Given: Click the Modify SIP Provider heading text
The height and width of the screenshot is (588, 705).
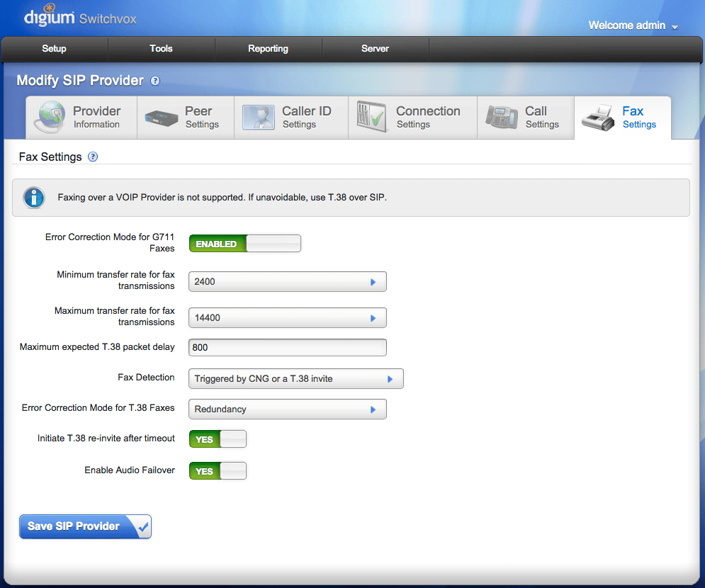Looking at the screenshot, I should pyautogui.click(x=80, y=81).
